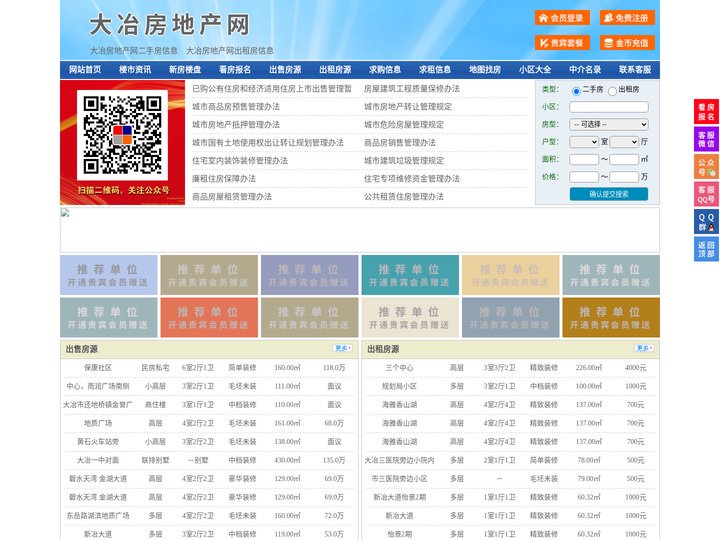The image size is (720, 540).
Task: Open the 商品房销售管理办法 link
Action: click(399, 142)
